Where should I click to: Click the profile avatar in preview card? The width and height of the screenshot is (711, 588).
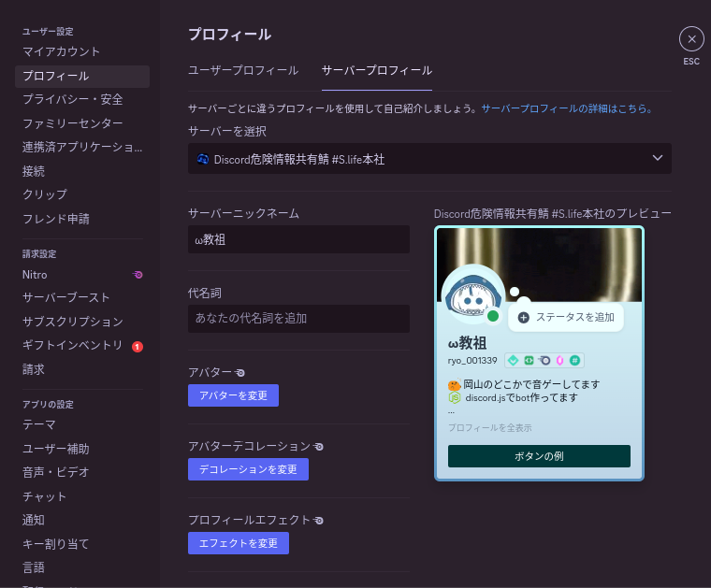472,294
